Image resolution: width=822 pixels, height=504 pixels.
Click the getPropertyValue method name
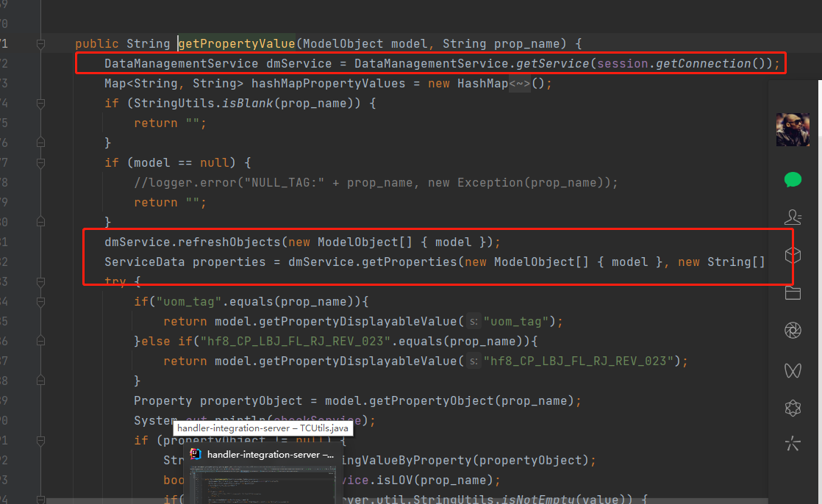237,44
